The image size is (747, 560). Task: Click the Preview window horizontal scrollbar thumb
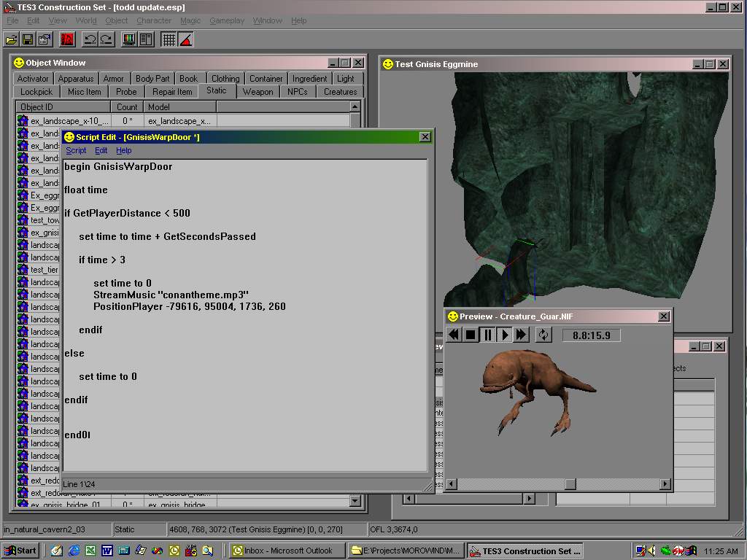[570, 484]
